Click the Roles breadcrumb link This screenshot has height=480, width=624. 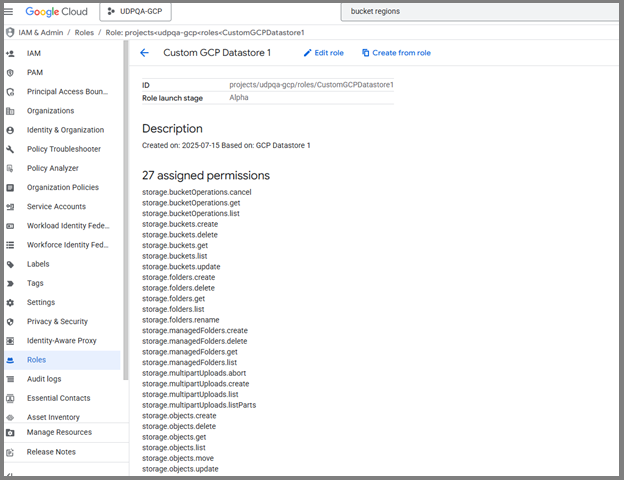pos(83,32)
